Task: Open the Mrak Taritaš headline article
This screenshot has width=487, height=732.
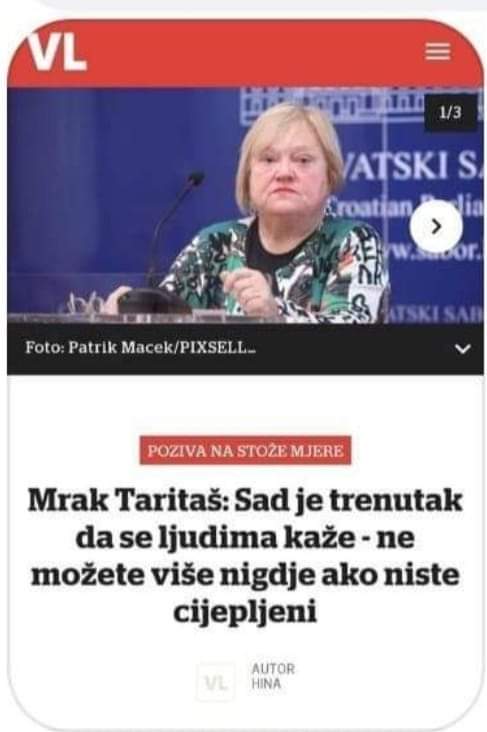Action: (245, 556)
